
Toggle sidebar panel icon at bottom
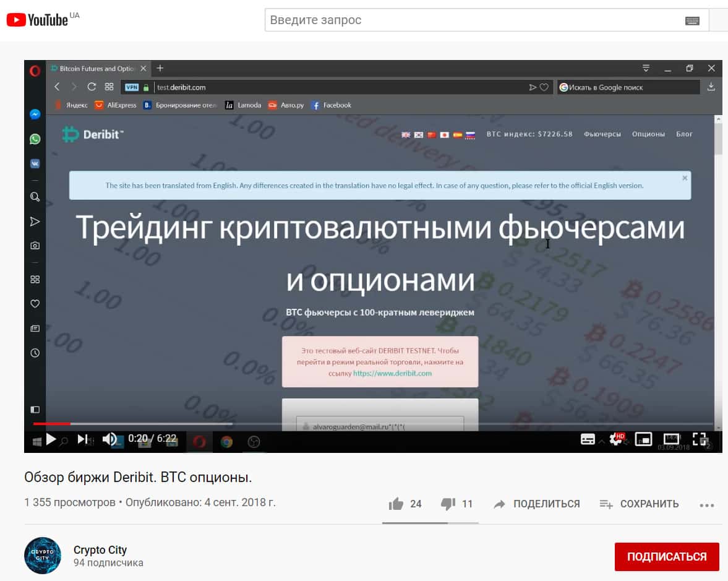35,409
